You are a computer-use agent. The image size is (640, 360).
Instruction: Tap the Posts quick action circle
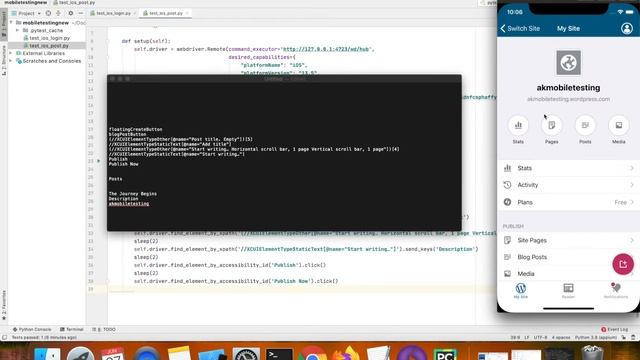coord(585,125)
